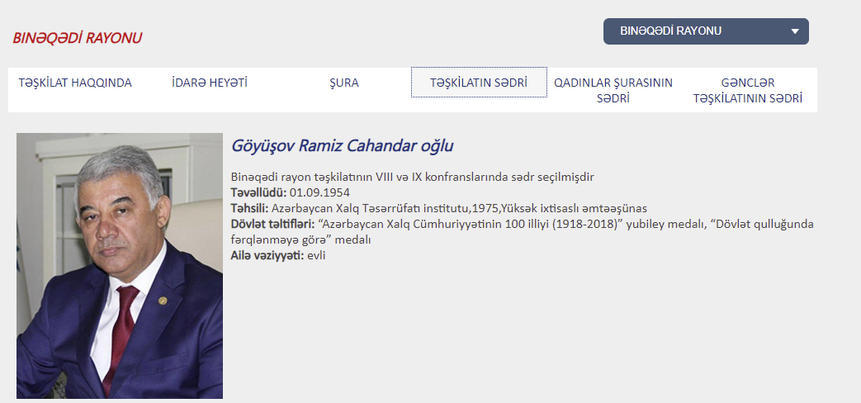Switch to TƏŞKİLAT HAQQINDA tab
This screenshot has height=403, width=861.
(x=75, y=83)
